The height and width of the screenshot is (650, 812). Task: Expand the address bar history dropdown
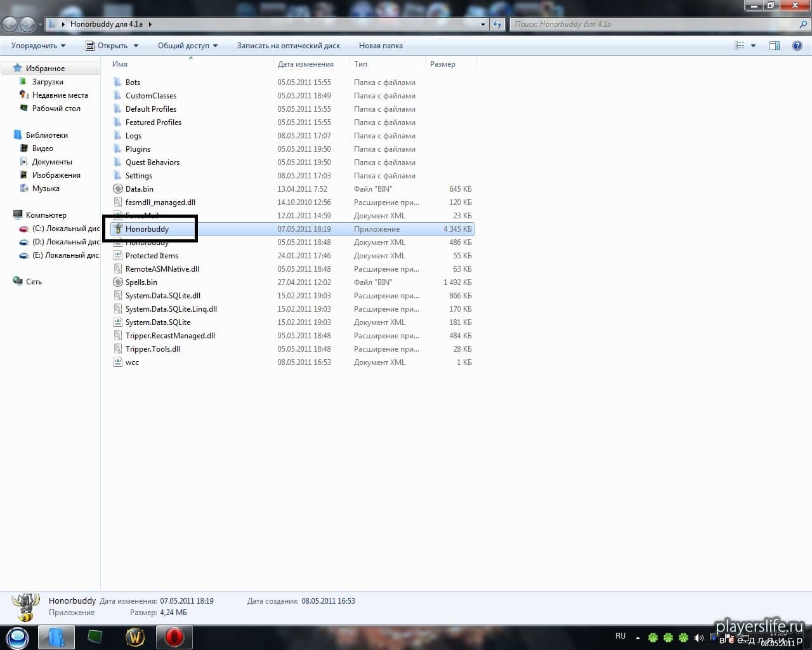coord(483,24)
